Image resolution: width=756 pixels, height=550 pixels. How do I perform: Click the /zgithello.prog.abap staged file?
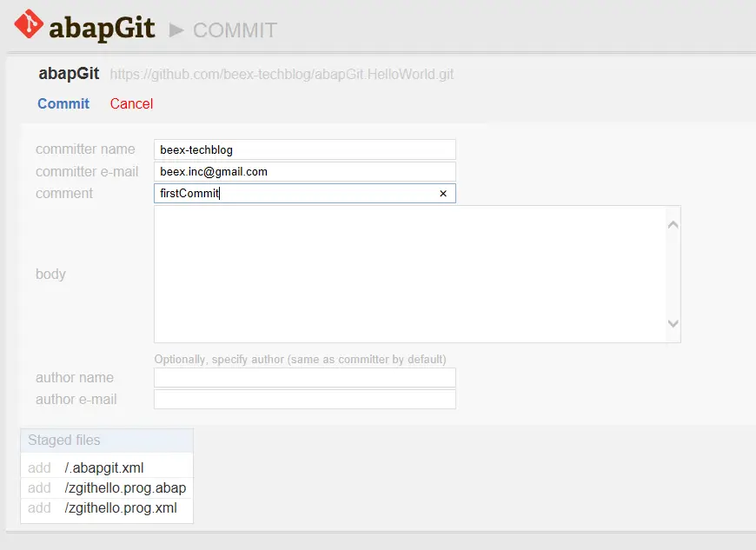click(125, 487)
